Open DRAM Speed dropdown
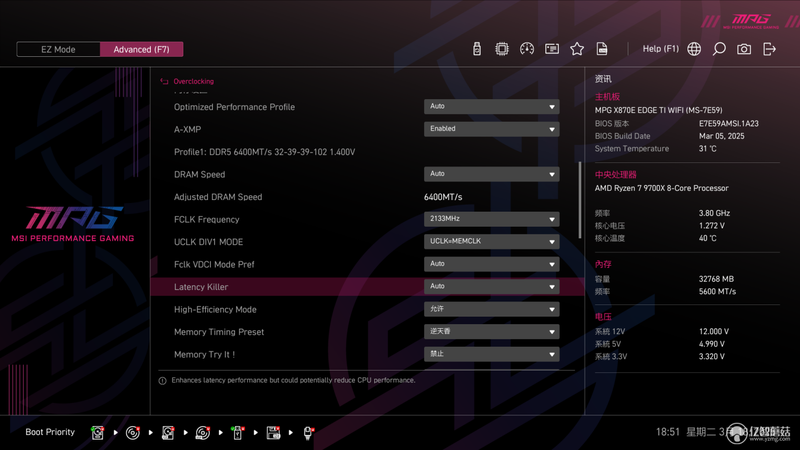Viewport: 800px width, 450px height. pyautogui.click(x=491, y=174)
